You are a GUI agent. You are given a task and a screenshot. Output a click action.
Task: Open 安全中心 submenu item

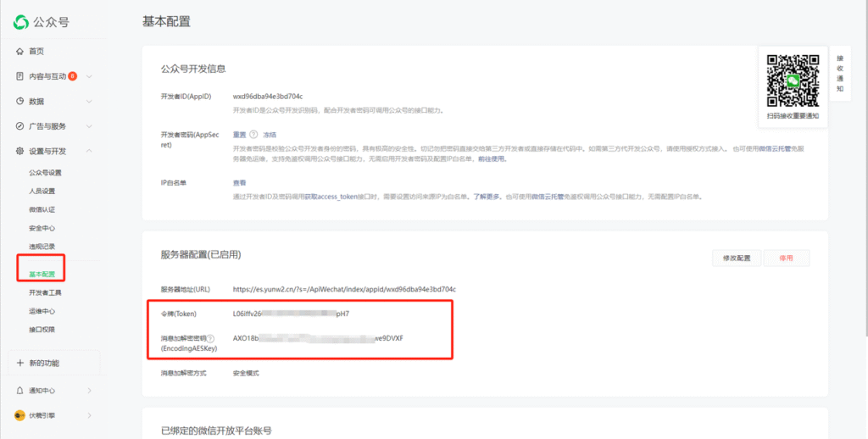tap(42, 228)
